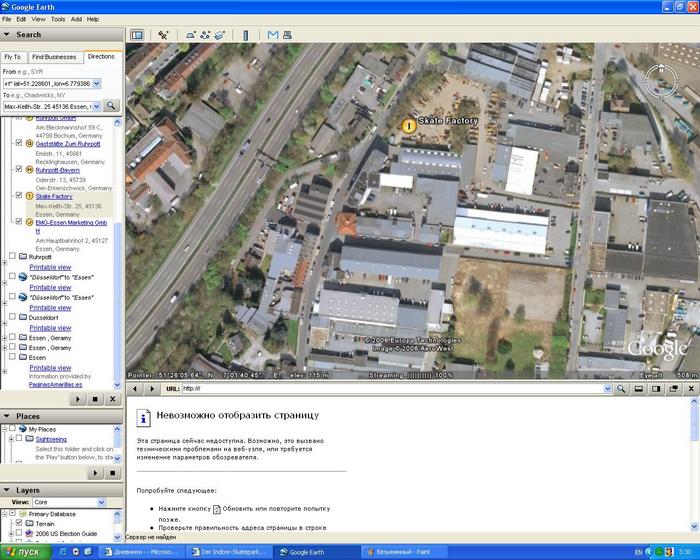Screen dimensions: 700x560
Task: Expand the 2006 US Election Guide node
Action: coord(11,533)
